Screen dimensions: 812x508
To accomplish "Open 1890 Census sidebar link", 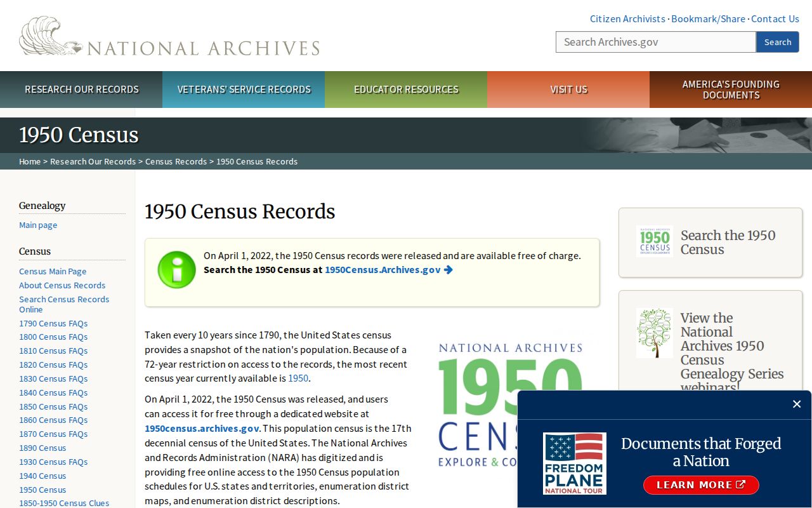I will (43, 448).
